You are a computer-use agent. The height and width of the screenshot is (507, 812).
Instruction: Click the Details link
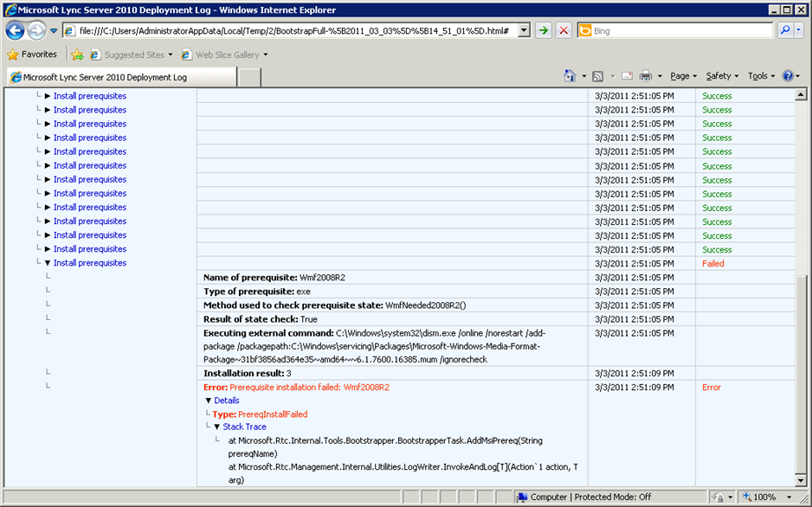pos(227,401)
